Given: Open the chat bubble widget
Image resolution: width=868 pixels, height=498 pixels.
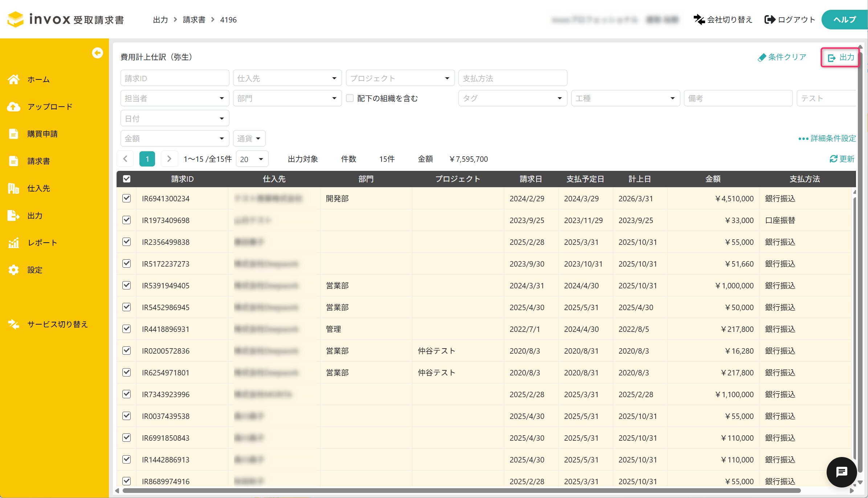Looking at the screenshot, I should [x=841, y=472].
